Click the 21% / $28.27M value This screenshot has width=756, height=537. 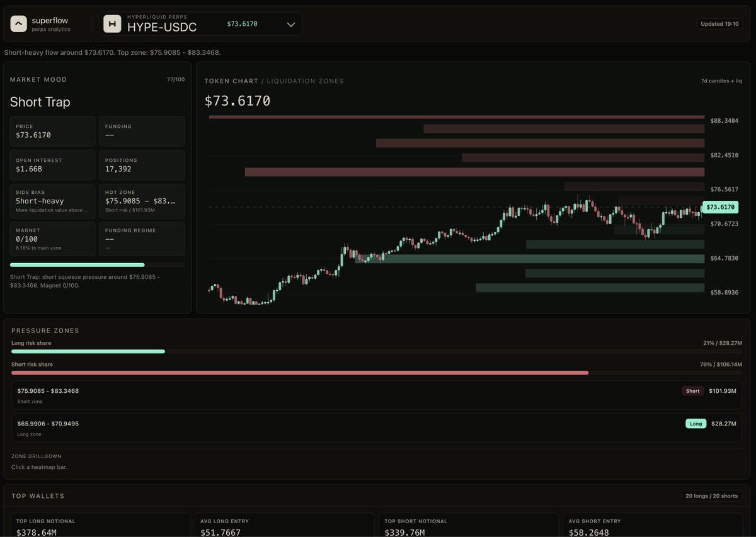(x=722, y=343)
